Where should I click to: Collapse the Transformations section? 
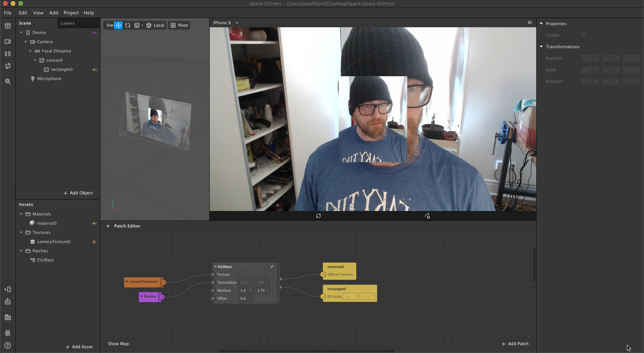pos(541,47)
